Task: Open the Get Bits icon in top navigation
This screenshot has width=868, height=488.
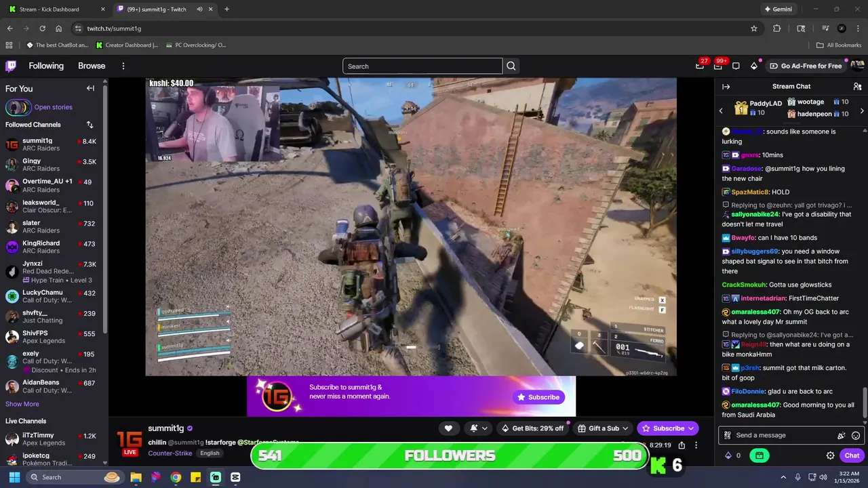Action: [x=754, y=66]
